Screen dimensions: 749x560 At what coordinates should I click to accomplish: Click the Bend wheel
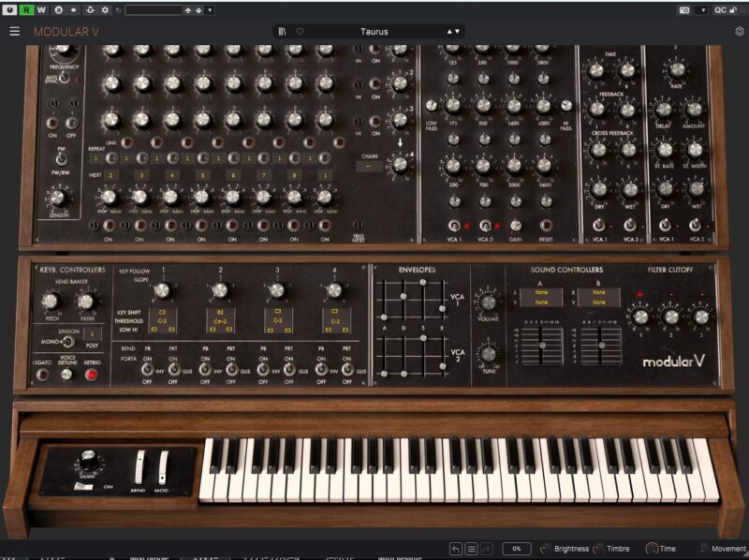coord(140,467)
